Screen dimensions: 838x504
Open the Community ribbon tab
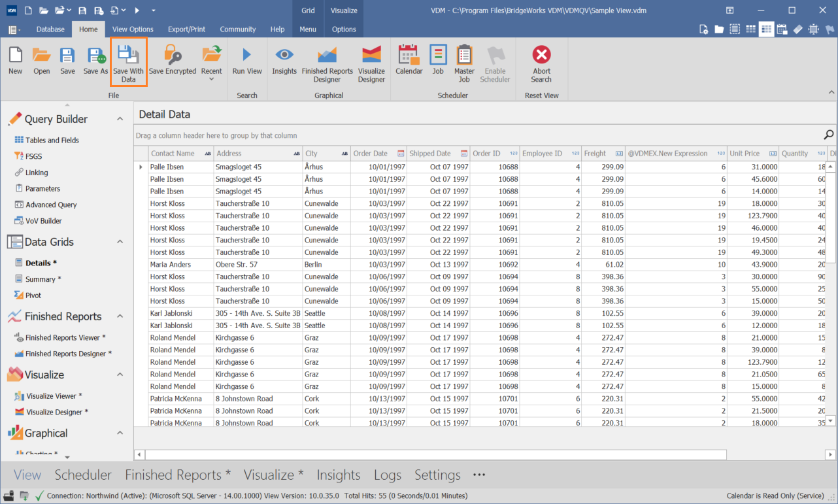(238, 29)
